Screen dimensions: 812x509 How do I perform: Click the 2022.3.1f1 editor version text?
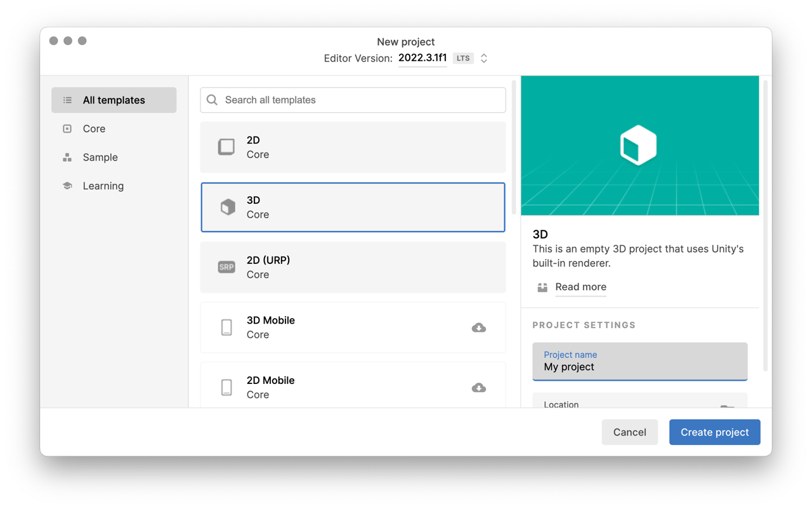tap(422, 58)
